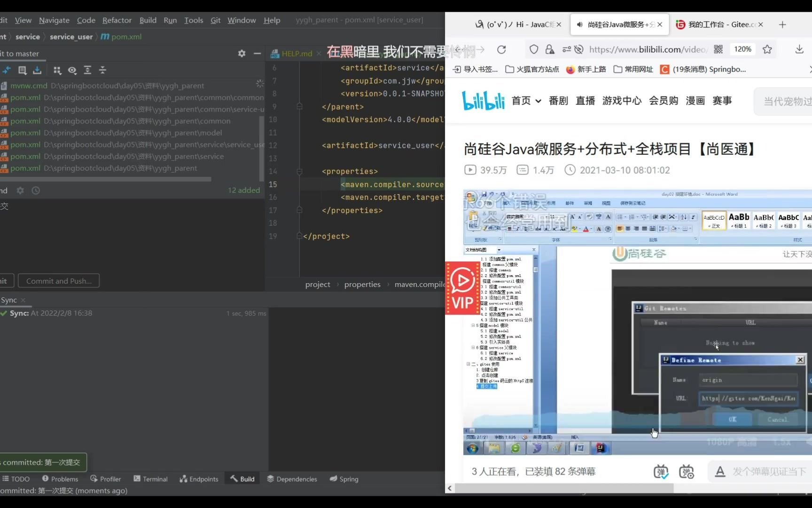Viewport: 812px width, 508px height.
Task: Open the Tools menu
Action: pyautogui.click(x=194, y=20)
